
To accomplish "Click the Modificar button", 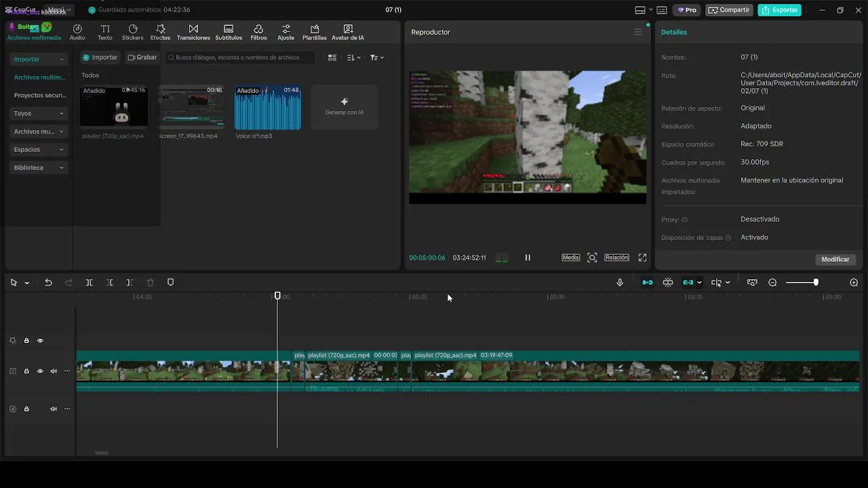I will point(835,259).
